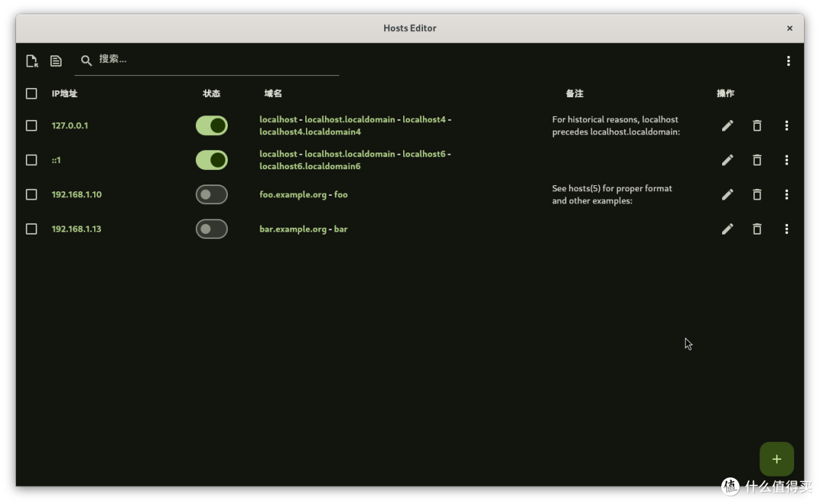The height and width of the screenshot is (504, 820).
Task: Delete the 192.168.1.13 entry trash icon
Action: point(757,229)
